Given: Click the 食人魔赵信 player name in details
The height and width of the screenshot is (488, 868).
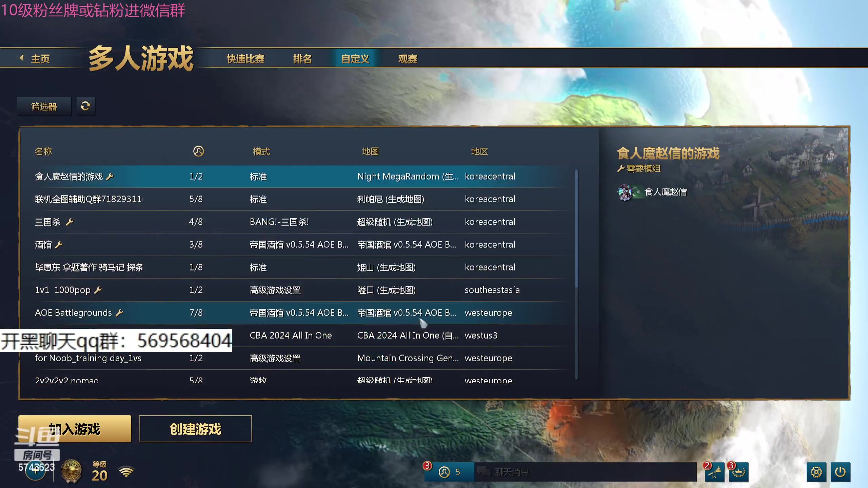Looking at the screenshot, I should point(666,192).
